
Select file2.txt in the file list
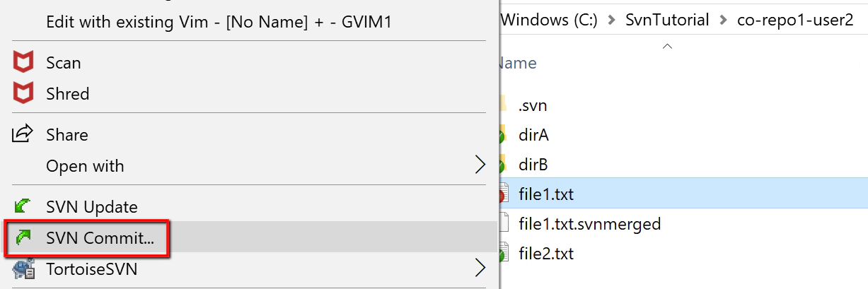click(x=545, y=253)
